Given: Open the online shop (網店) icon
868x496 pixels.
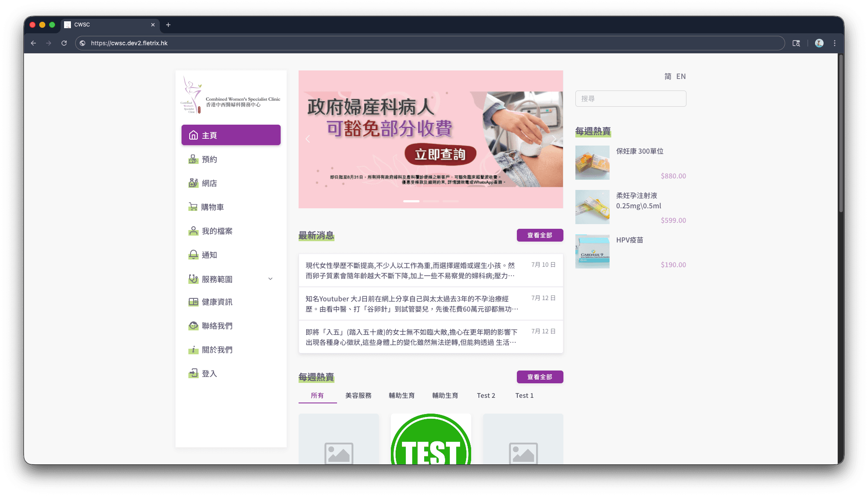Looking at the screenshot, I should point(194,183).
